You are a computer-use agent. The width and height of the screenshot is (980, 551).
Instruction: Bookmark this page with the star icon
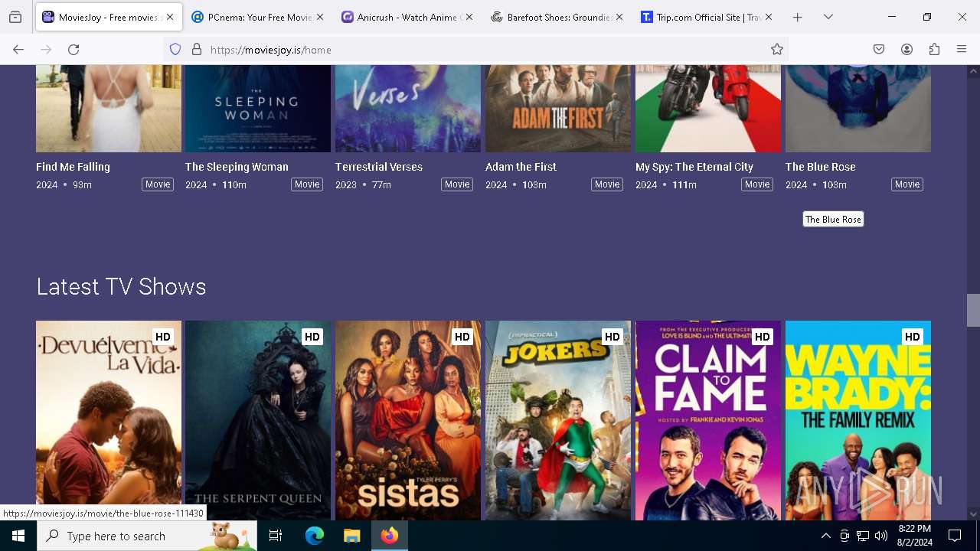point(777,49)
